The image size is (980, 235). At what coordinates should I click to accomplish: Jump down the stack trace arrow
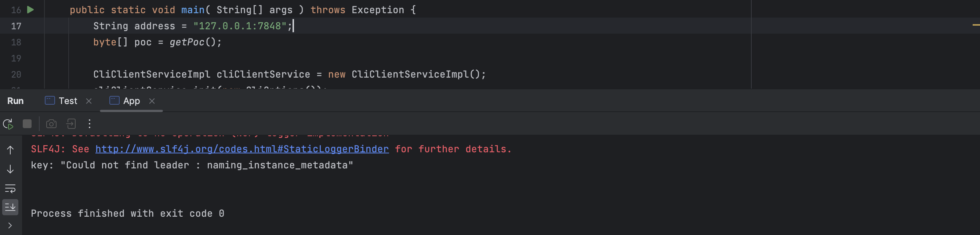tap(10, 169)
